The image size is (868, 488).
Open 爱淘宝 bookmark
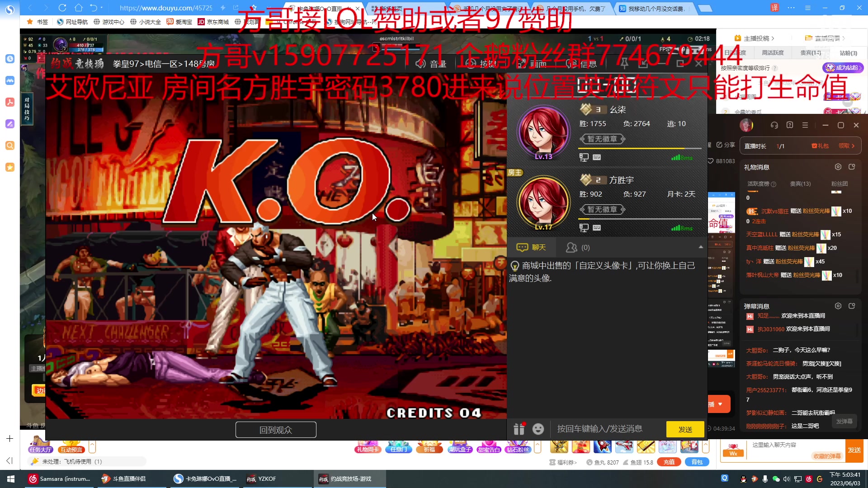[x=179, y=22]
